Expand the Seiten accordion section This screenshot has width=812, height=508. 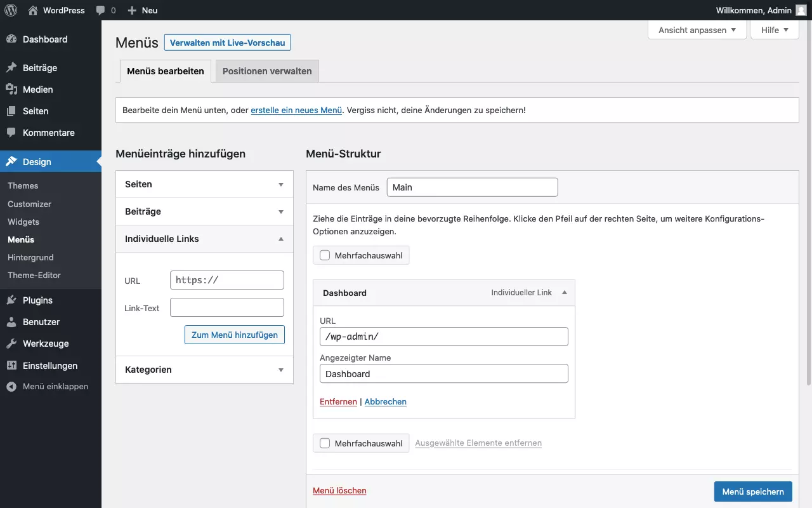click(x=204, y=184)
